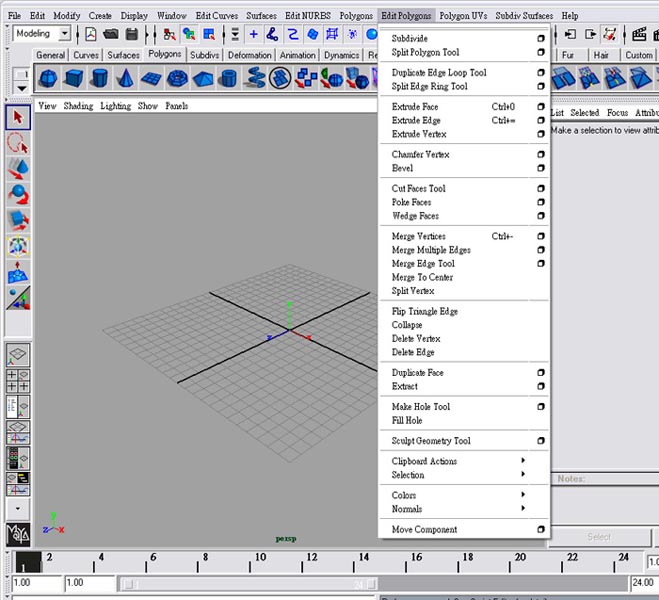The image size is (659, 600).
Task: Toggle select by hierarchy mode
Action: 169,34
